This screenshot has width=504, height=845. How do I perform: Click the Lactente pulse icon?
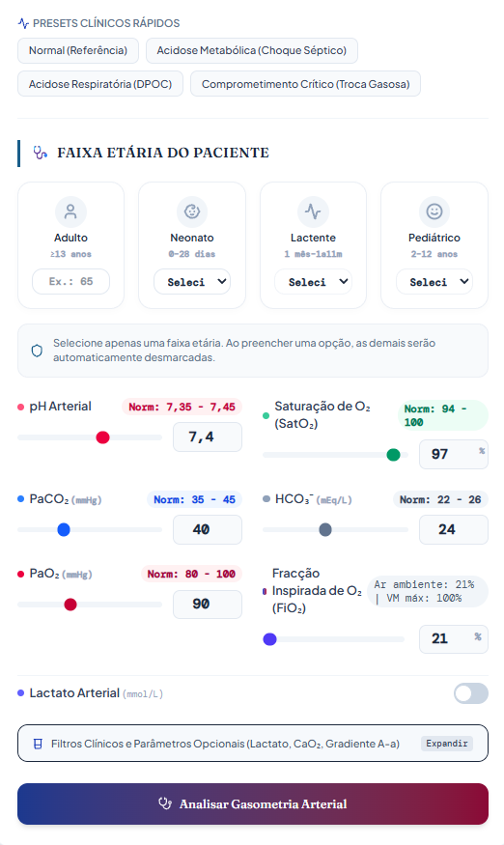click(313, 211)
